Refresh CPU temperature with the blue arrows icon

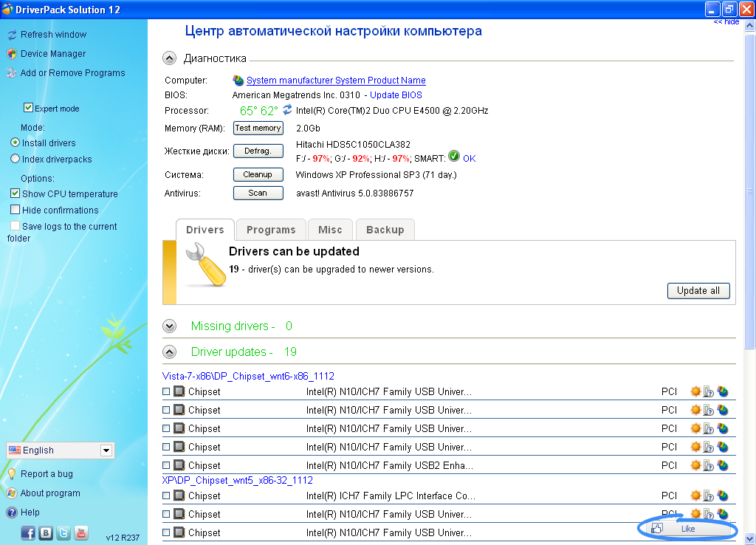pyautogui.click(x=287, y=109)
